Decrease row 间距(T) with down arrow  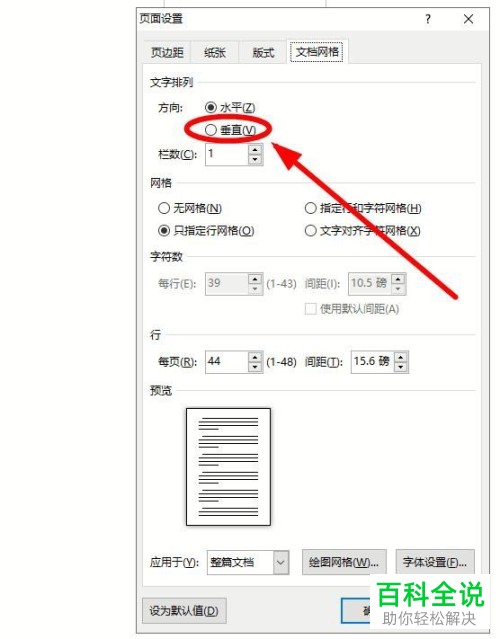(401, 366)
